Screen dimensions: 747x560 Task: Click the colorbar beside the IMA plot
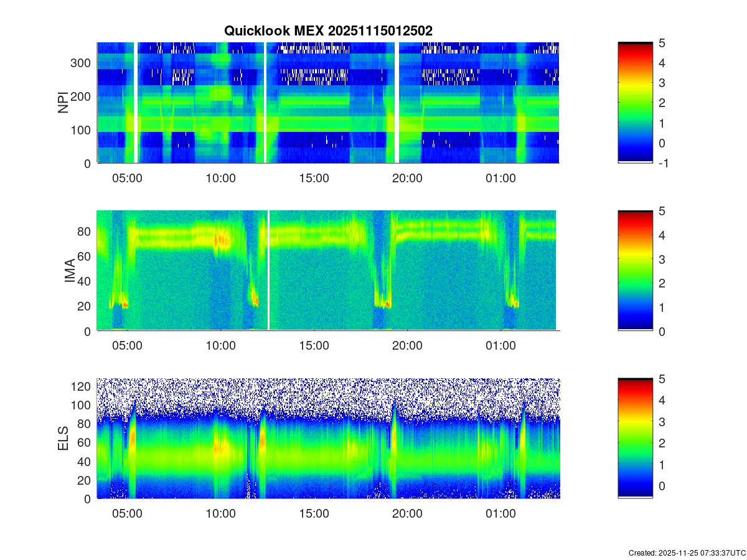tap(635, 271)
